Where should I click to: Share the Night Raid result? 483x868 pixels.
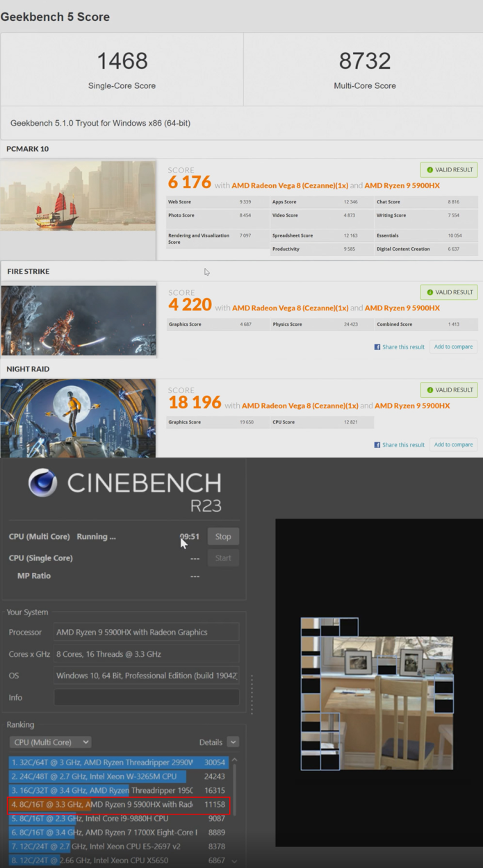(x=400, y=445)
